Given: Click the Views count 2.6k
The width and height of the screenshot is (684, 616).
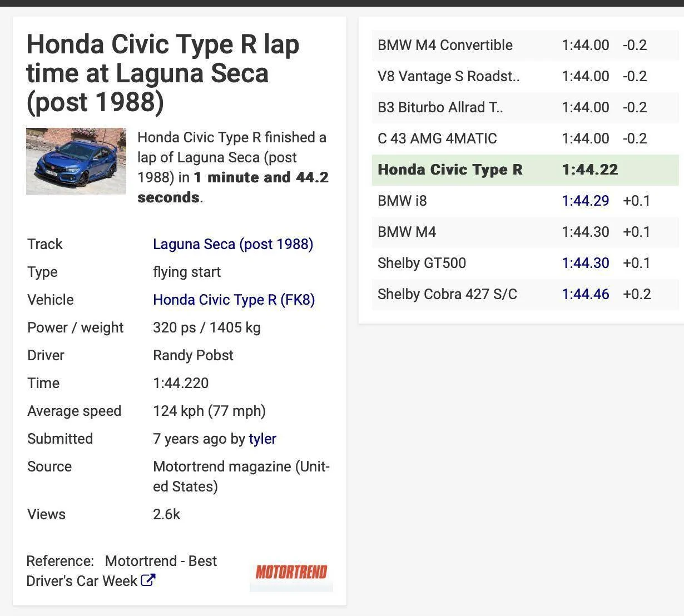Looking at the screenshot, I should click(167, 514).
